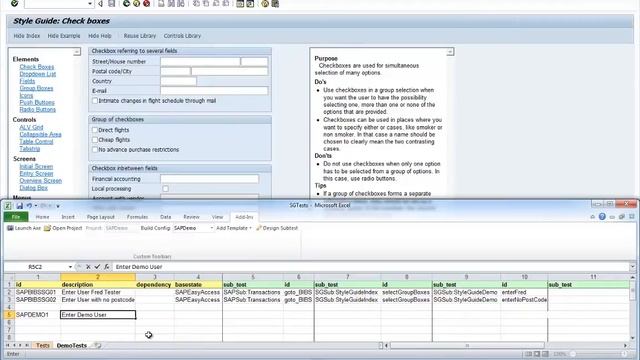This screenshot has height=360, width=640.
Task: Open the Dropdown List index link
Action: click(x=38, y=74)
